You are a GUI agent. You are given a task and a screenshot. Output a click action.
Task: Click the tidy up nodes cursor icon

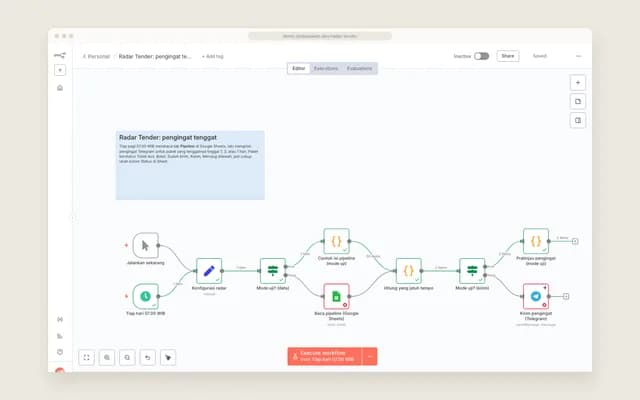point(168,357)
